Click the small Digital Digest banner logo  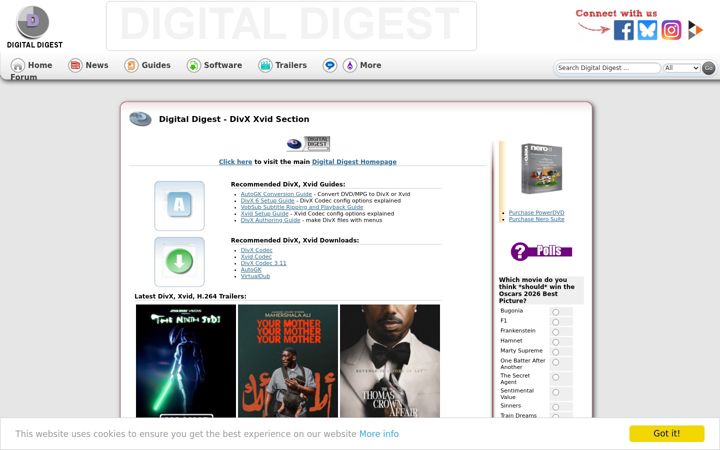[x=308, y=144]
